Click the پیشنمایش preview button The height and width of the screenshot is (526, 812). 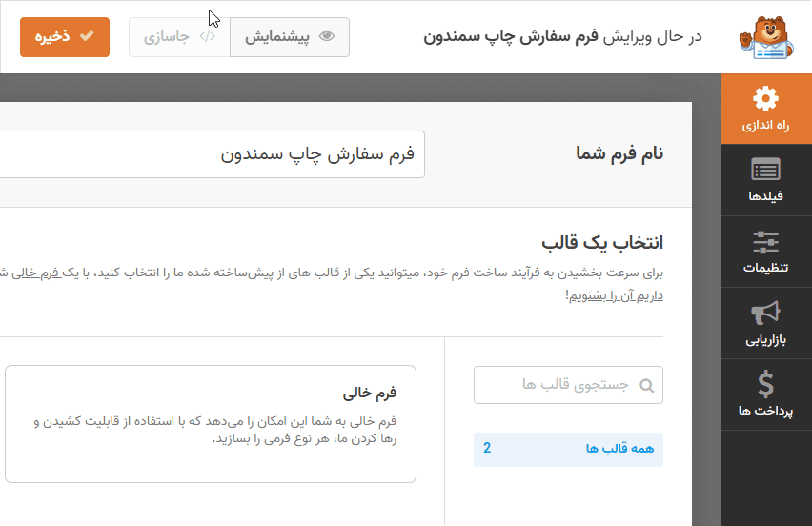click(x=290, y=37)
